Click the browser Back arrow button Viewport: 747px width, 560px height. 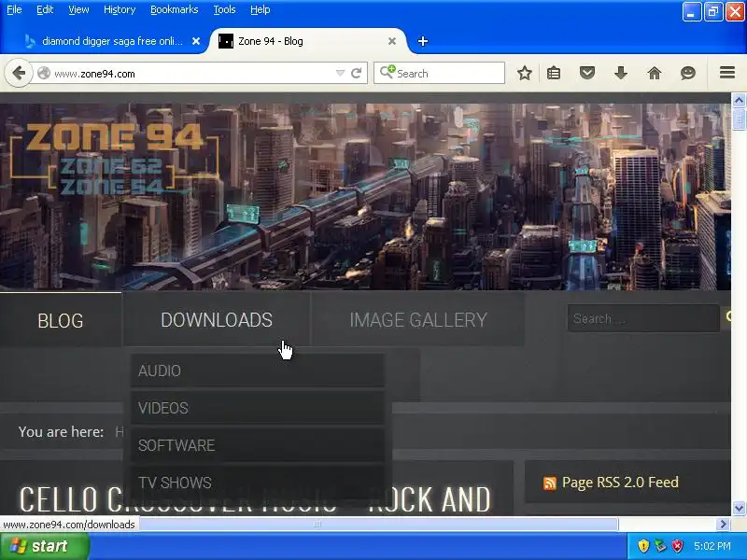click(x=19, y=74)
